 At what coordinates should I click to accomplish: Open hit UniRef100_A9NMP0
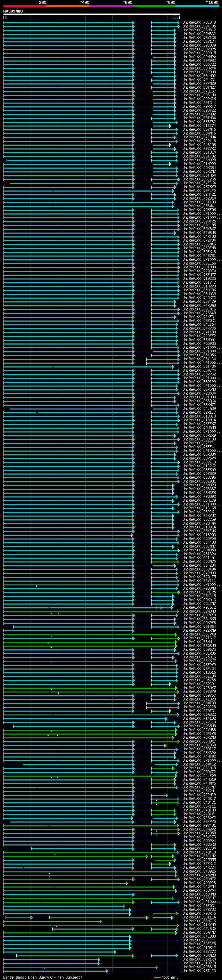click(x=199, y=57)
